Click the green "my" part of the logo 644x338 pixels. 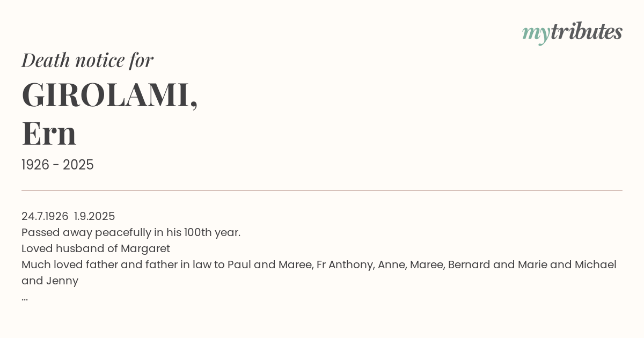(x=536, y=33)
